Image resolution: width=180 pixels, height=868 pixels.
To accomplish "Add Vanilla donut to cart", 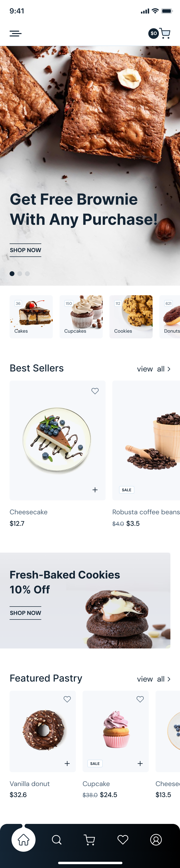I will click(x=67, y=763).
